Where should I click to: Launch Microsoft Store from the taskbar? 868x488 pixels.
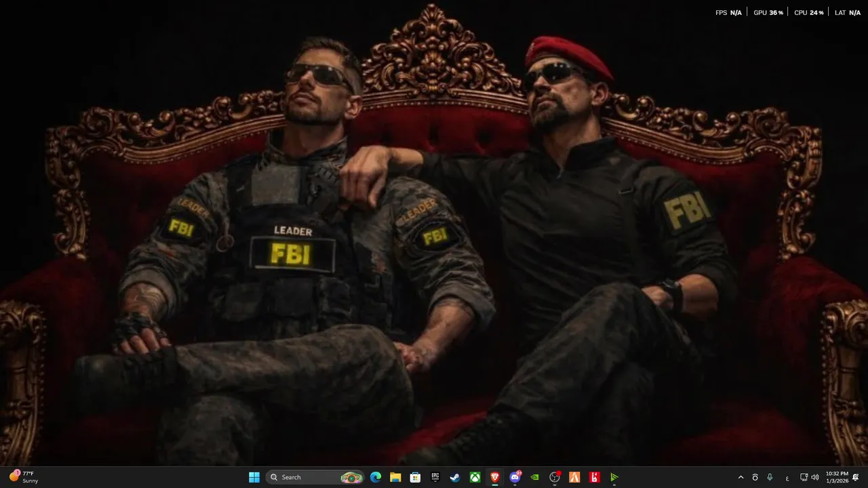[x=416, y=477]
